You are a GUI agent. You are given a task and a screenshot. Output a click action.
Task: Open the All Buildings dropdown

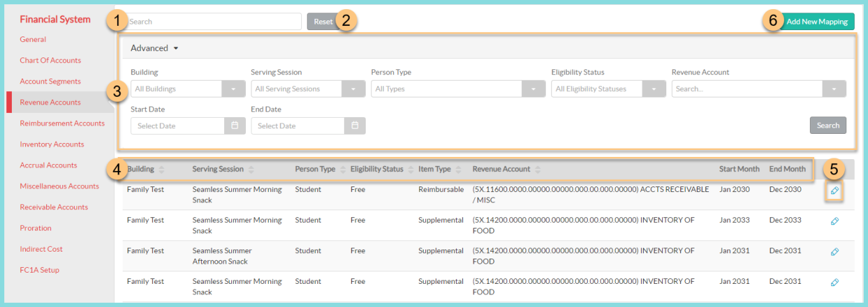[x=233, y=89]
